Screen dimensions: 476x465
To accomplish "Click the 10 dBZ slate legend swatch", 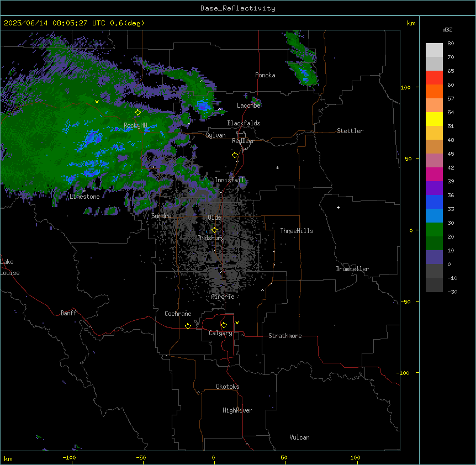I will (434, 257).
